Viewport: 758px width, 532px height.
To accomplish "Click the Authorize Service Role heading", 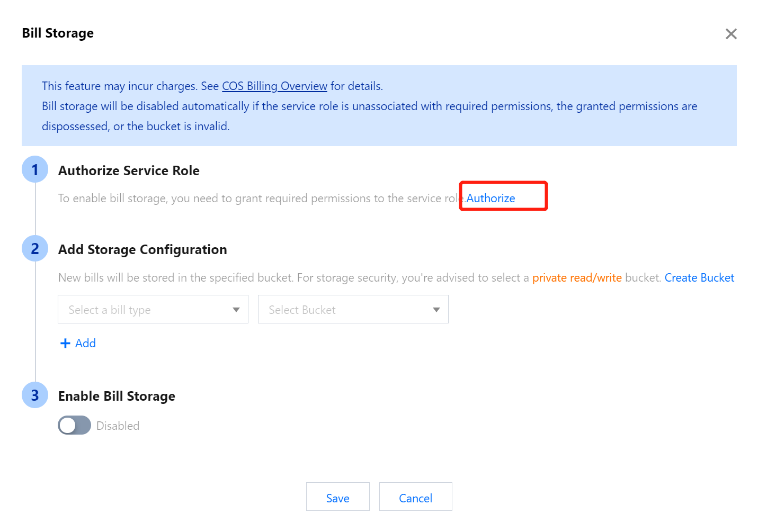I will (x=129, y=170).
